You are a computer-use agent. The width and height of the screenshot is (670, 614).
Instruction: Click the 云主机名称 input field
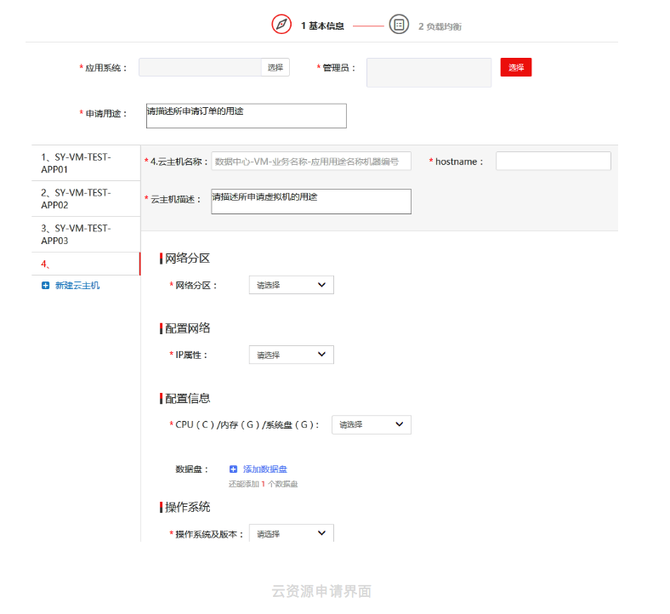coord(311,161)
